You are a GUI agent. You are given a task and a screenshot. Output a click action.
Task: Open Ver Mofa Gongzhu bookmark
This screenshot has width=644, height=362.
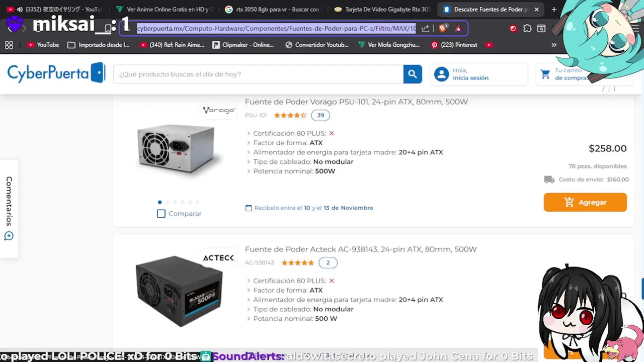(389, 45)
